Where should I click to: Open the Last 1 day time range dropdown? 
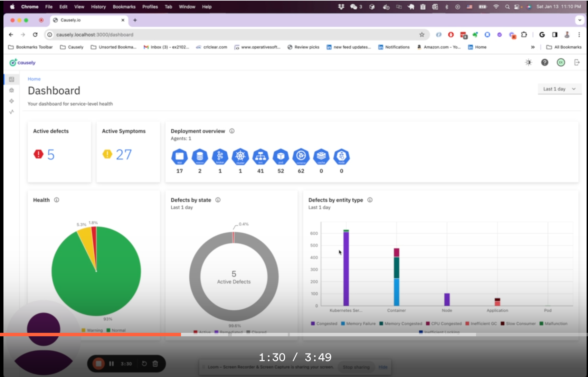[559, 89]
